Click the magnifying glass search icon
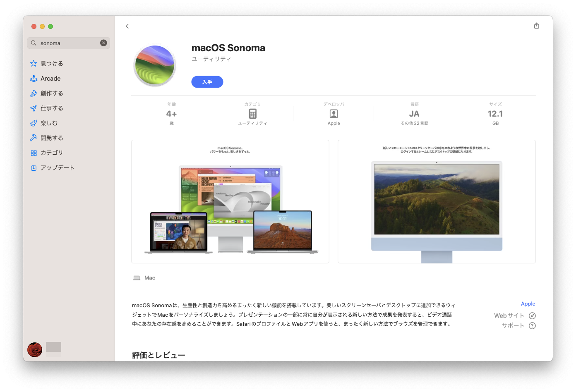This screenshot has height=392, width=576. 34,43
